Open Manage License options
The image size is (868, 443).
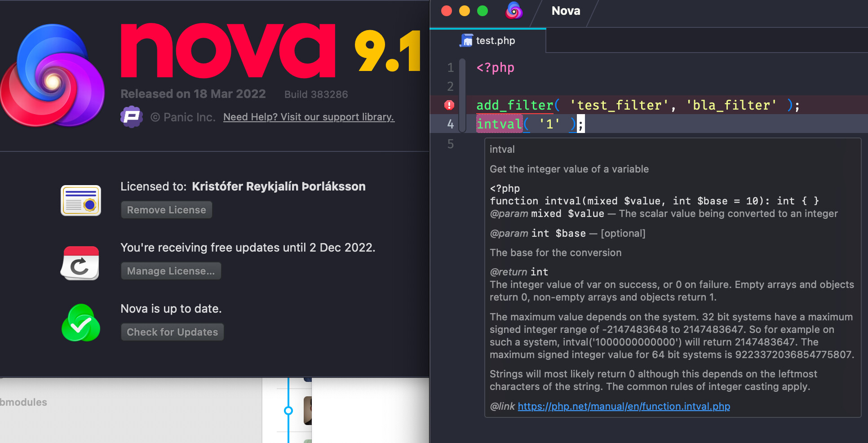[171, 271]
